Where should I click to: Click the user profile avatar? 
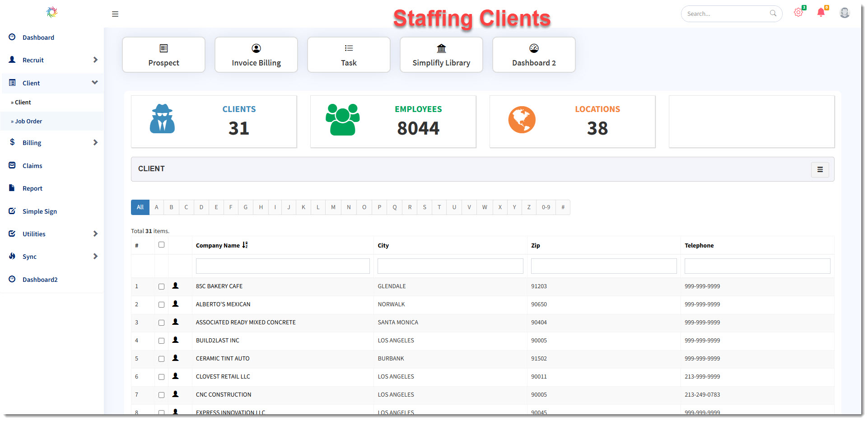[844, 13]
